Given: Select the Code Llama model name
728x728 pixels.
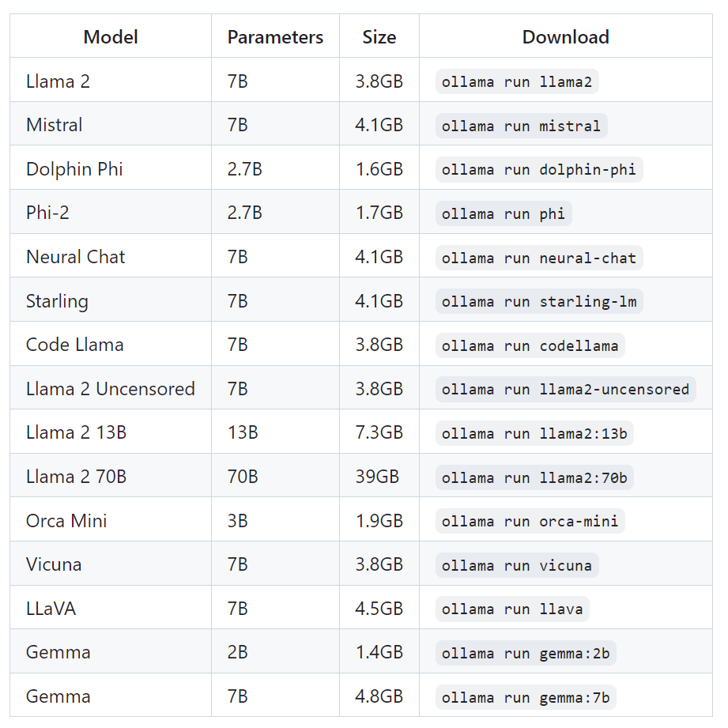Looking at the screenshot, I should [75, 345].
